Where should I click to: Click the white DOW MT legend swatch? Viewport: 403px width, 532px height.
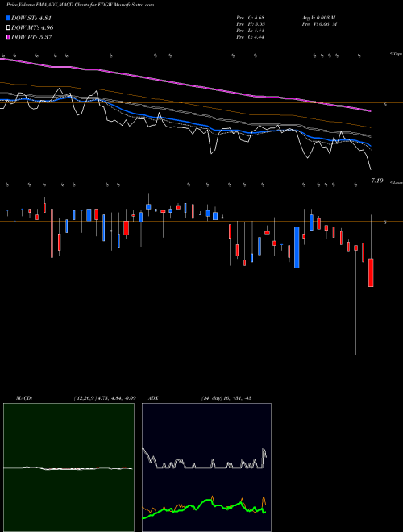point(9,27)
